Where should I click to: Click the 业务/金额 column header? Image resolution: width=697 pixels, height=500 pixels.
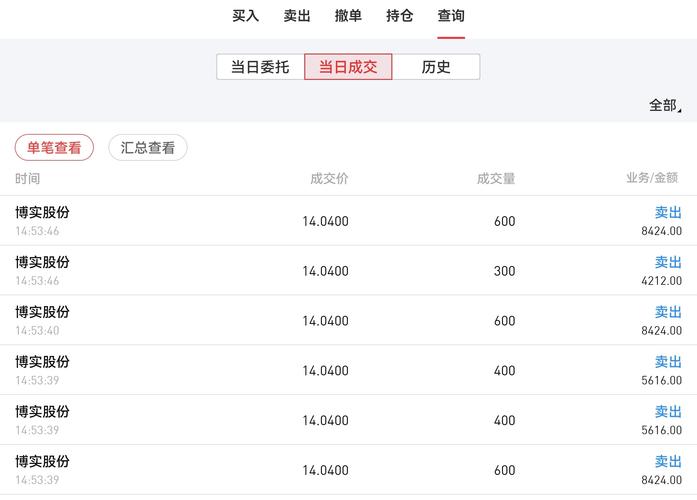click(x=652, y=178)
